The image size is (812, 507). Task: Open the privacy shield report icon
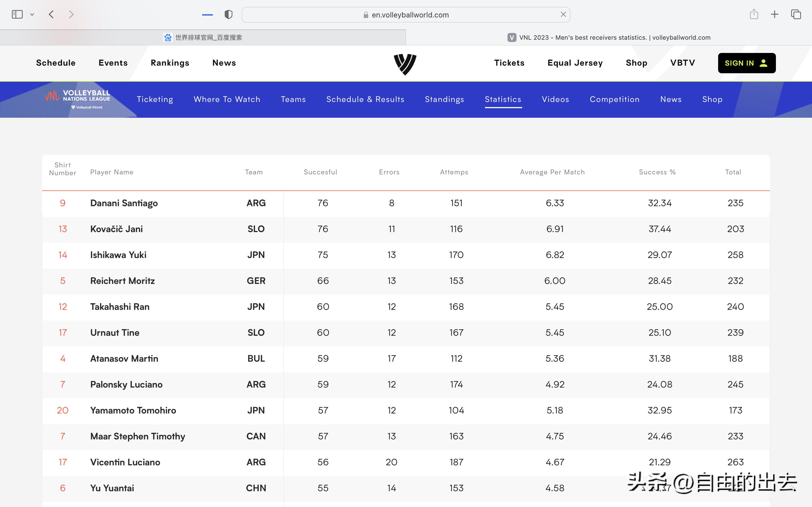(x=228, y=14)
